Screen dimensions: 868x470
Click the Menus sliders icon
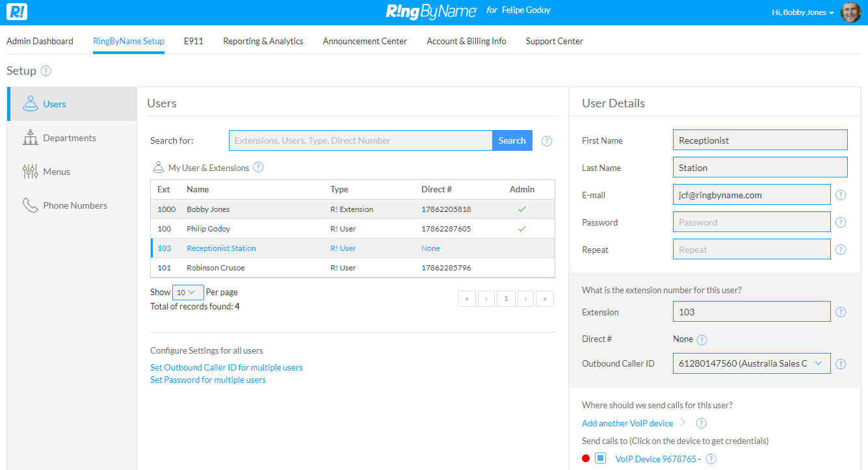coord(30,171)
